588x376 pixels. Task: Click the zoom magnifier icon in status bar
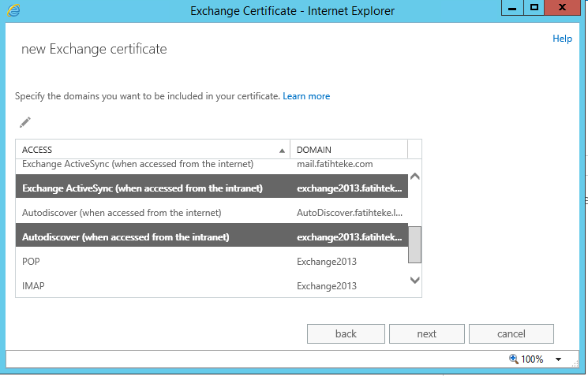[514, 359]
